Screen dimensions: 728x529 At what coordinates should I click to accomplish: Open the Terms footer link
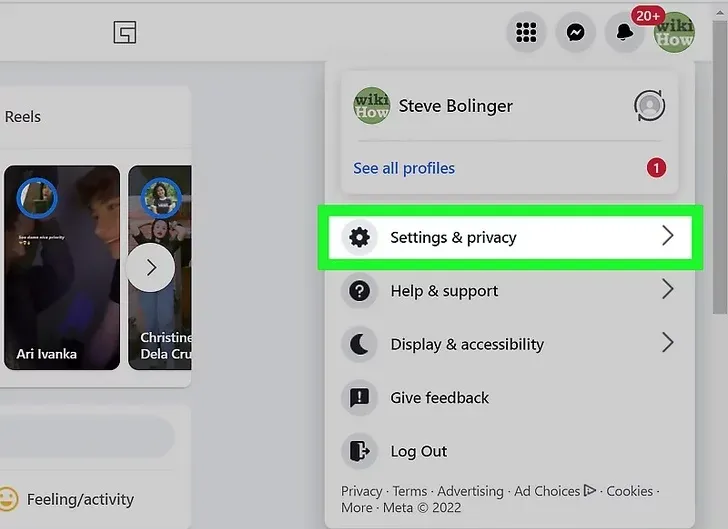click(410, 491)
